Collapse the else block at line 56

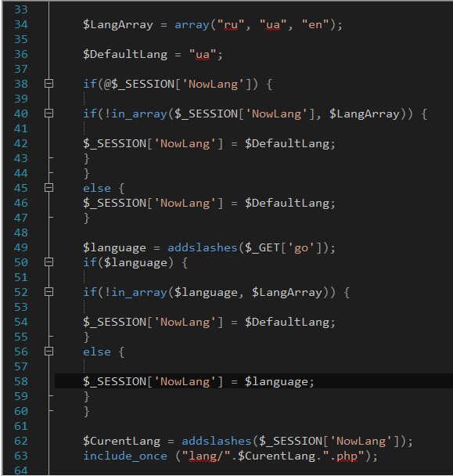point(49,352)
